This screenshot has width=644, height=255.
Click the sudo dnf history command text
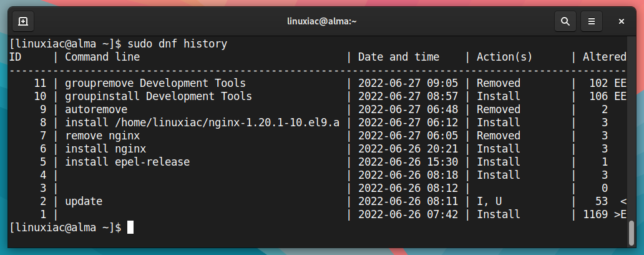pos(177,44)
